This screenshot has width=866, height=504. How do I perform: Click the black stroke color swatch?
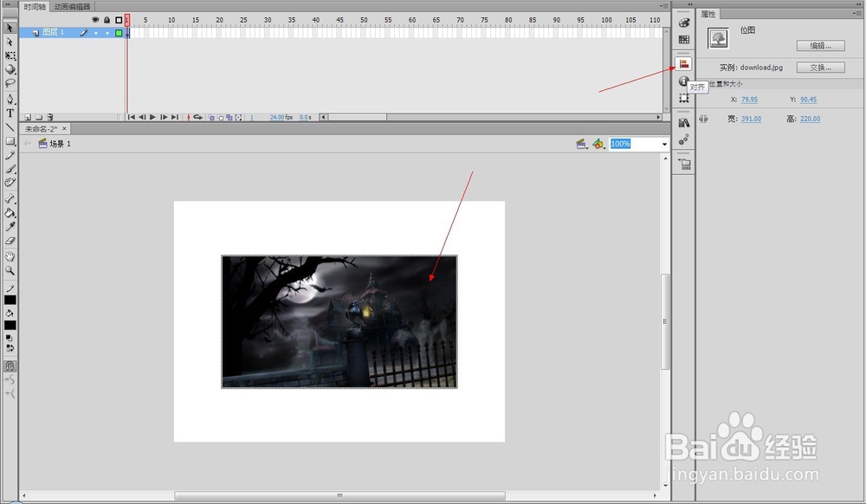pos(10,300)
